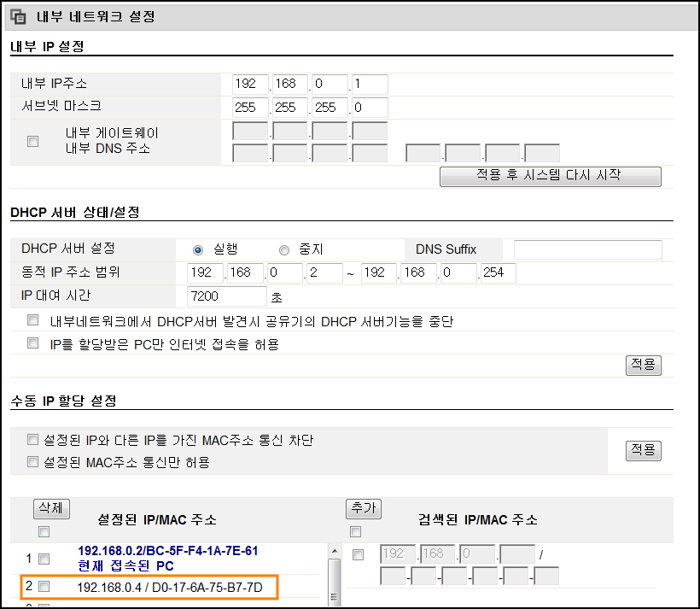Click first MAC address byte field

click(393, 576)
